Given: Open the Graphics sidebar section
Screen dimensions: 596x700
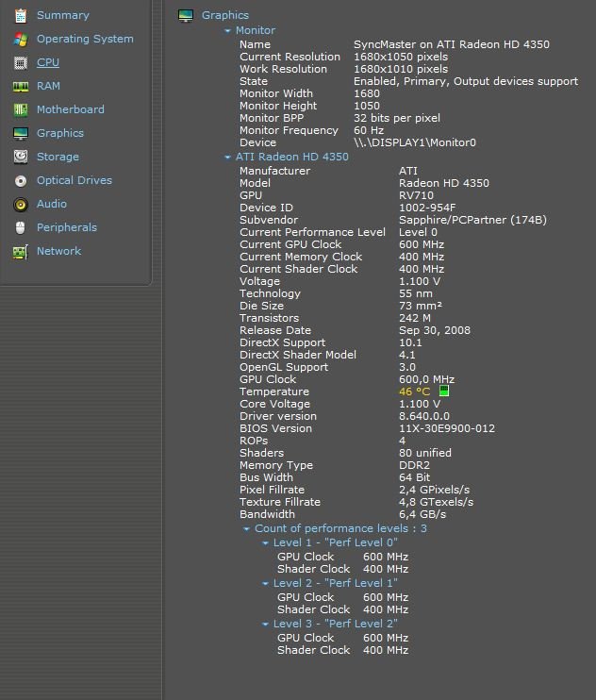Looking at the screenshot, I should pyautogui.click(x=59, y=133).
